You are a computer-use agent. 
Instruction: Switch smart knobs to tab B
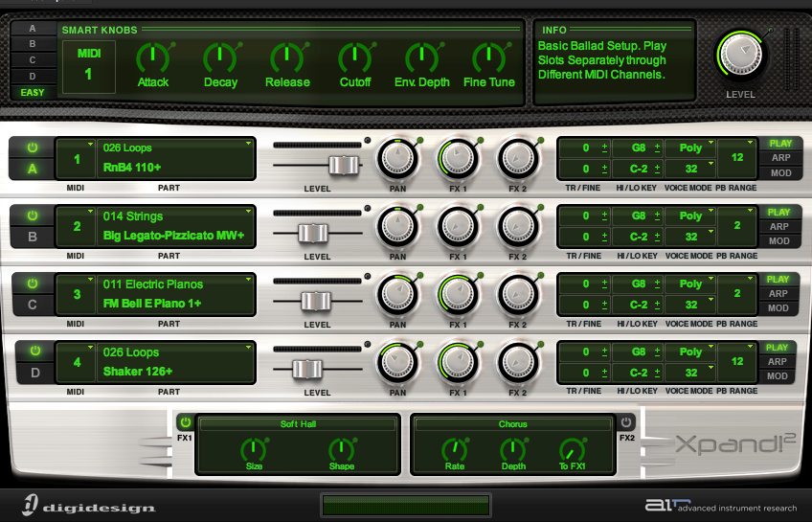point(33,44)
